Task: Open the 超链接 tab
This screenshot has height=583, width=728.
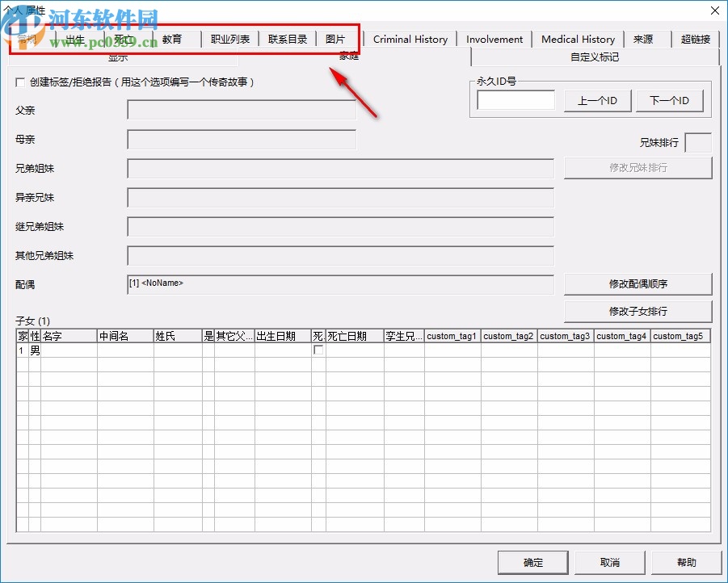Action: [695, 39]
